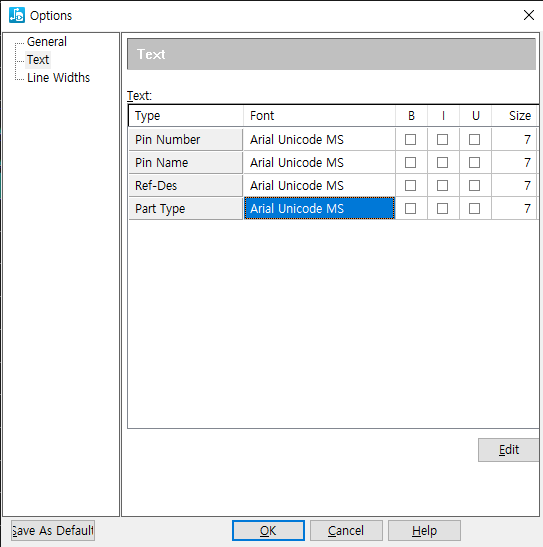
Task: Select General in the options tree
Action: [x=47, y=42]
